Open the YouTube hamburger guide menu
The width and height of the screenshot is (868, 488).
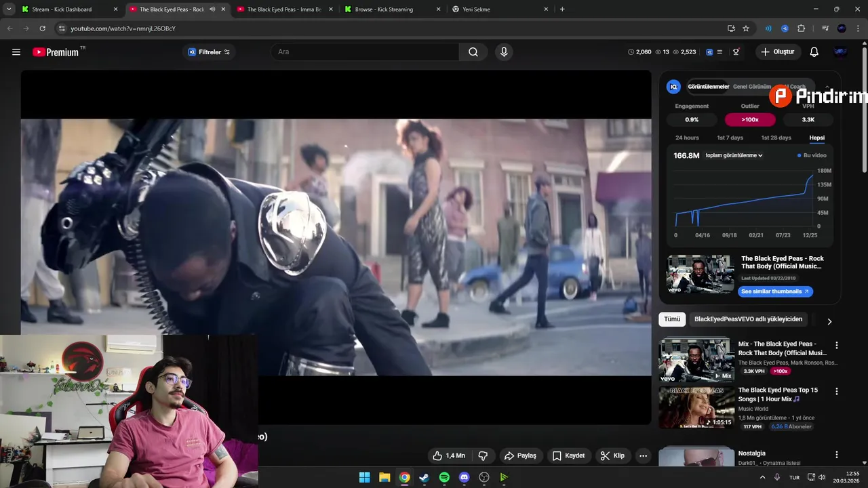pyautogui.click(x=16, y=52)
